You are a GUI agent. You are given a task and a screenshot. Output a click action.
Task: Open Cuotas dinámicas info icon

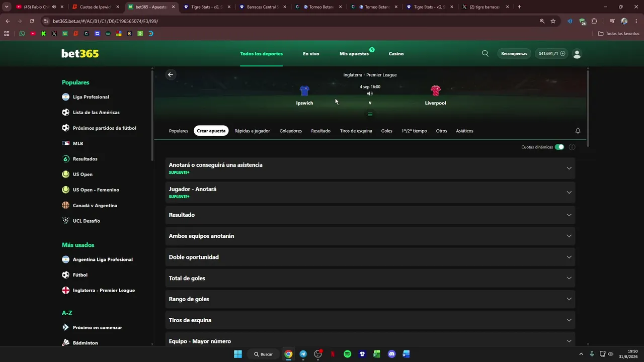click(572, 147)
